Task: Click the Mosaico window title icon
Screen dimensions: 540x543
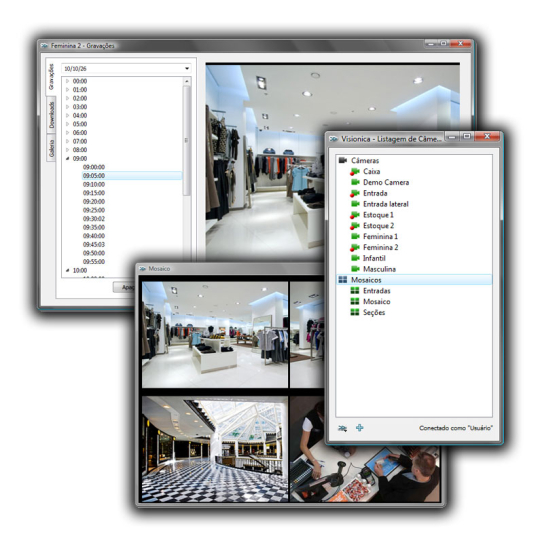Action: (x=142, y=269)
